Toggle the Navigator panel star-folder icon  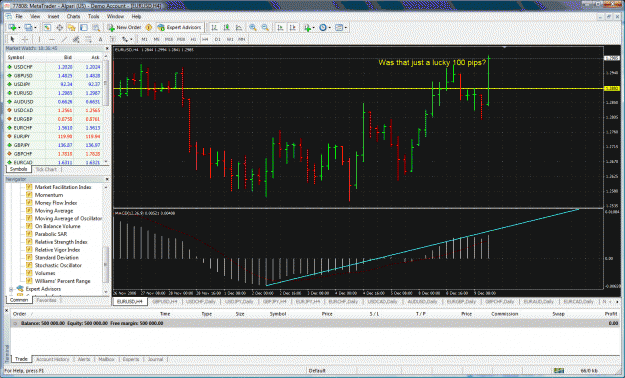tap(71, 28)
